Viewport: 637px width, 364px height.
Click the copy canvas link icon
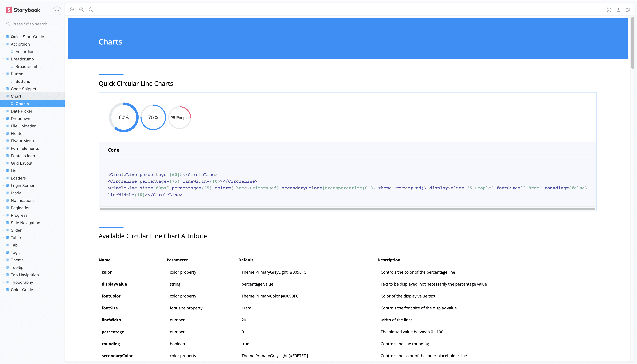628,10
